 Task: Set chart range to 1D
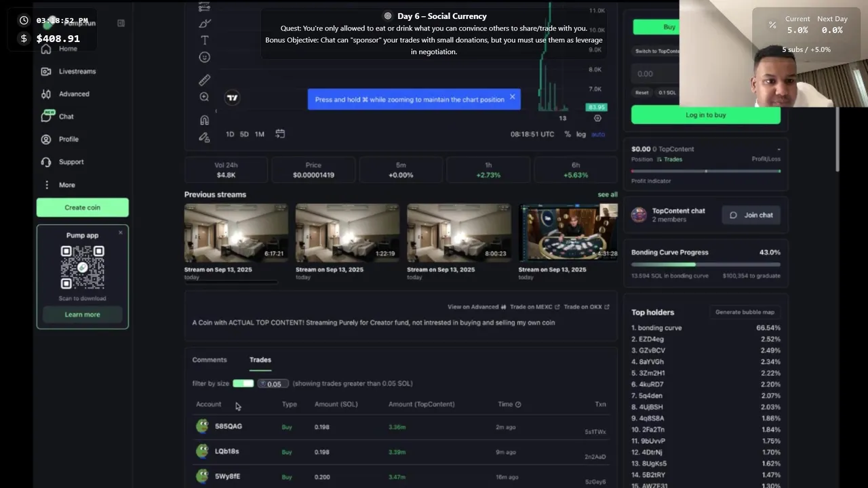pos(230,134)
